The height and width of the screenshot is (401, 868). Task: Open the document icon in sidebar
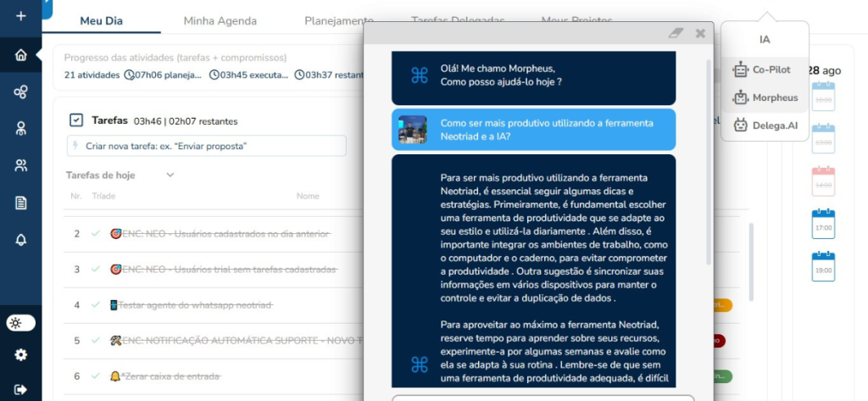coord(20,203)
